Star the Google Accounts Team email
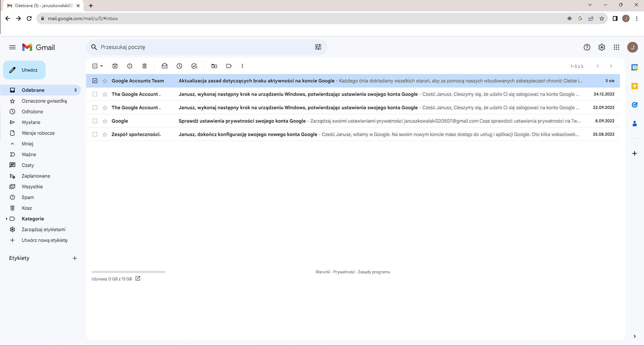 105,81
